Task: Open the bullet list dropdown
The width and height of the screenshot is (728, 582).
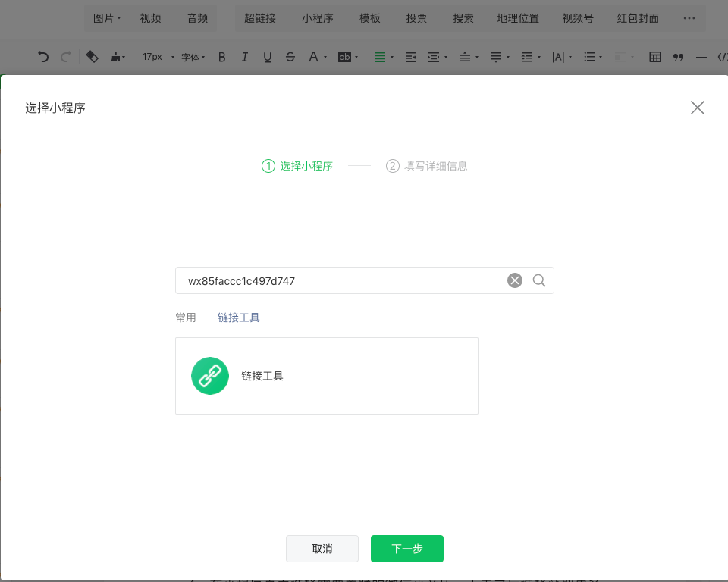Action: [593, 57]
